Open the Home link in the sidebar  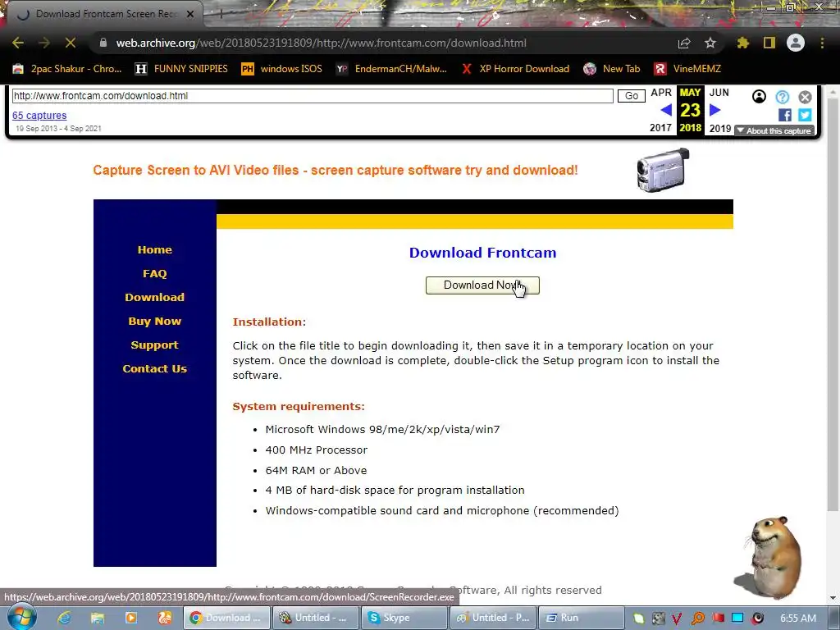(155, 249)
